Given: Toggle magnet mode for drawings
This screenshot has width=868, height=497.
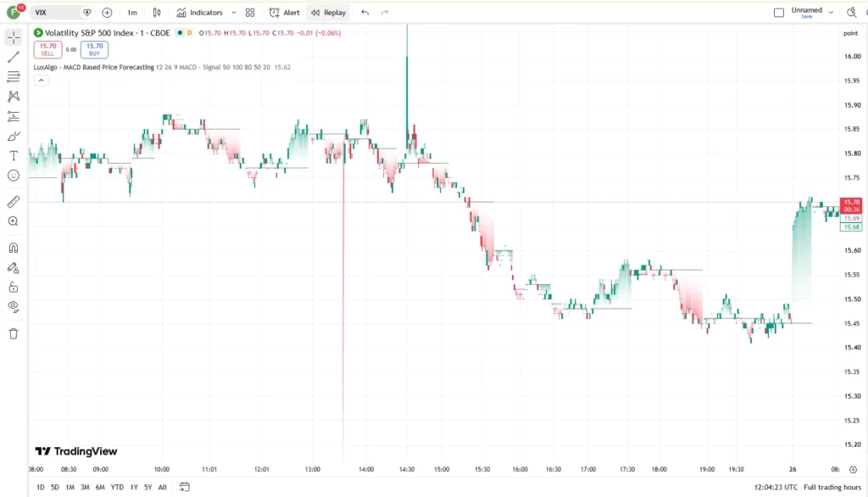Looking at the screenshot, I should pyautogui.click(x=14, y=248).
